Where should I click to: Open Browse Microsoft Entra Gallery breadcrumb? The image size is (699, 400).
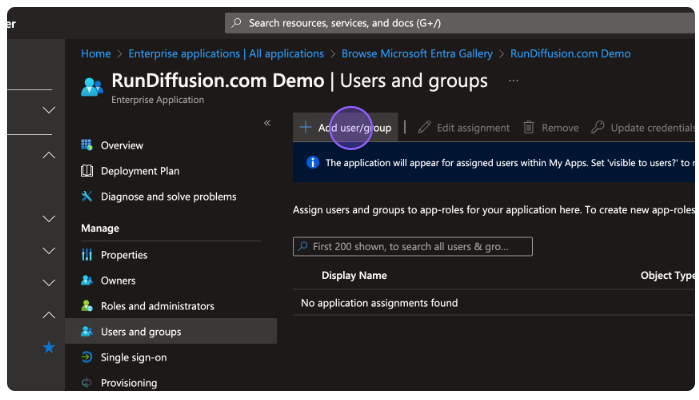point(417,54)
